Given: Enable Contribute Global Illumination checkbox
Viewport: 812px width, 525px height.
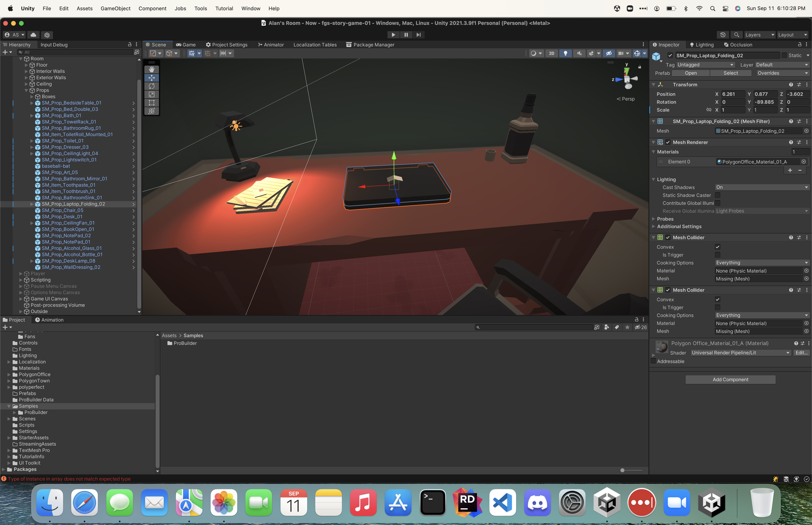Looking at the screenshot, I should 718,203.
